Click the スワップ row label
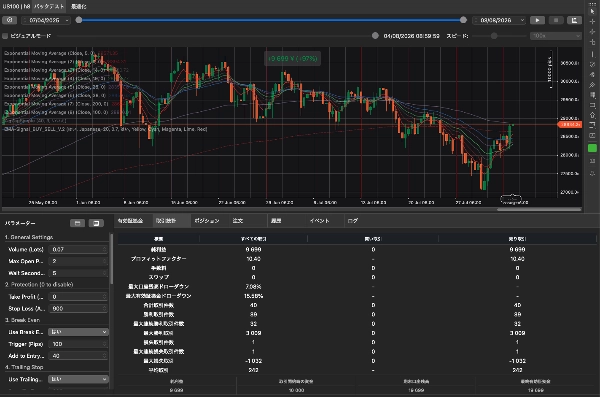The height and width of the screenshot is (397, 600). coord(158,277)
